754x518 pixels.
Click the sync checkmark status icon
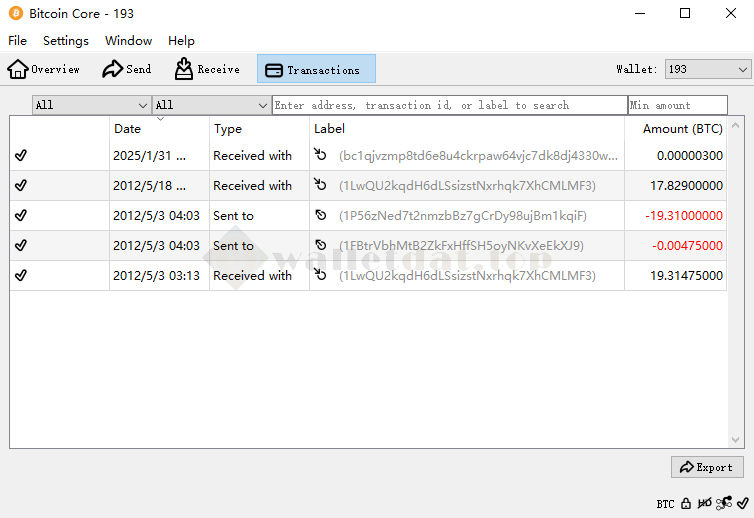(x=741, y=503)
